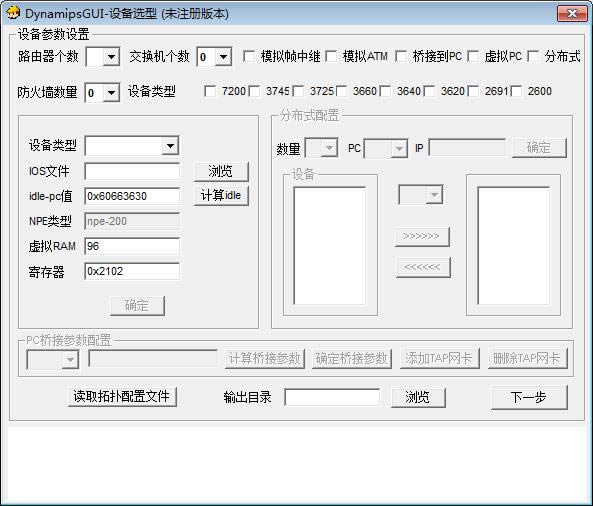Open the 交换机个数 dropdown
The image size is (593, 506).
point(214,57)
